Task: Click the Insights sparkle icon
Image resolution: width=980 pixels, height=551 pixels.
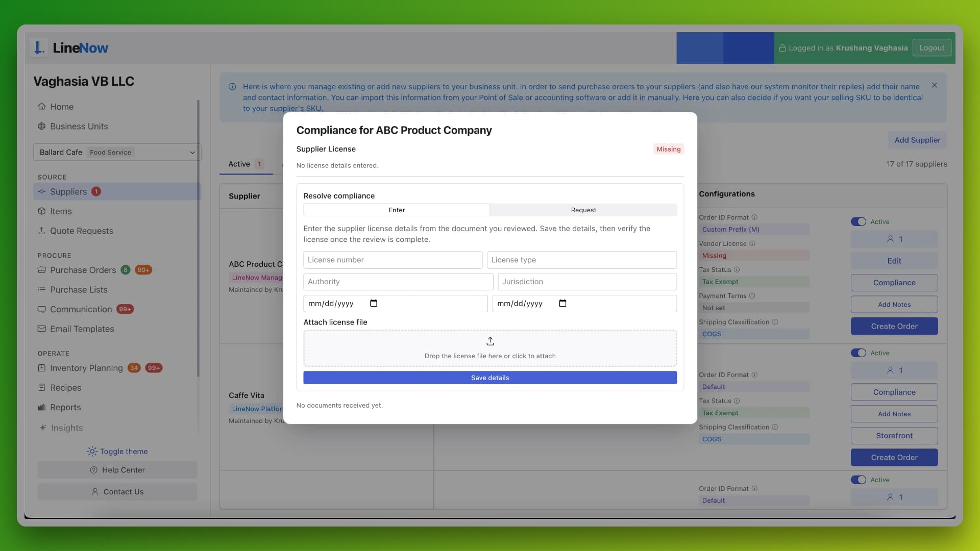Action: (x=43, y=428)
